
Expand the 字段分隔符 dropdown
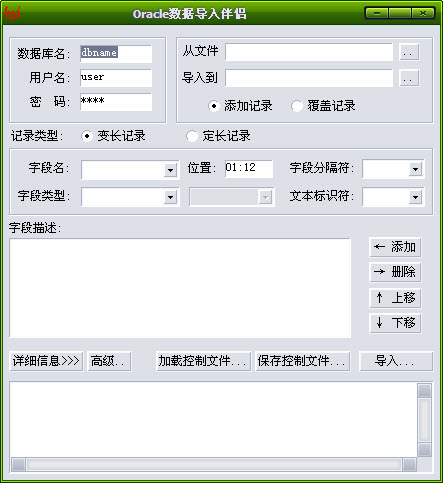tap(415, 169)
